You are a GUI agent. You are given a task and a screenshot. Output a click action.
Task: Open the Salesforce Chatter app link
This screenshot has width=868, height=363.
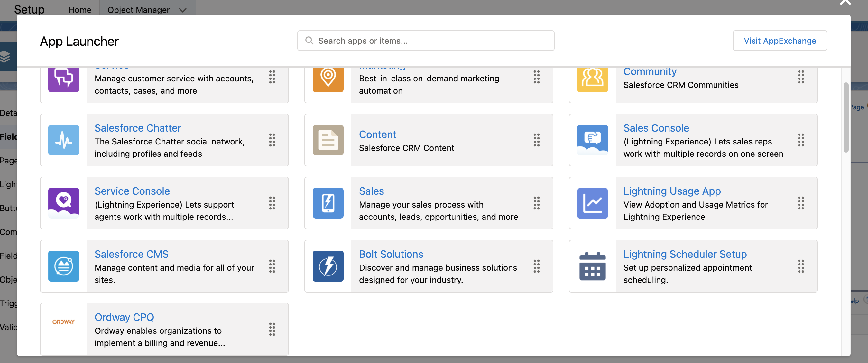tap(138, 128)
